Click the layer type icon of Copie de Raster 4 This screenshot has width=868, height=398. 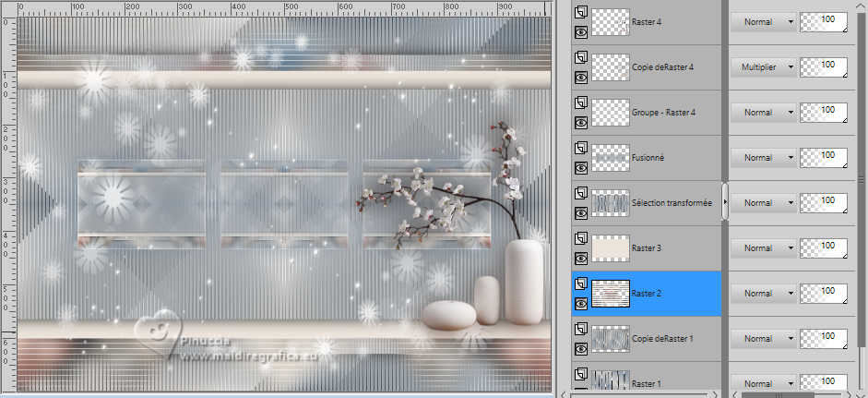581,57
